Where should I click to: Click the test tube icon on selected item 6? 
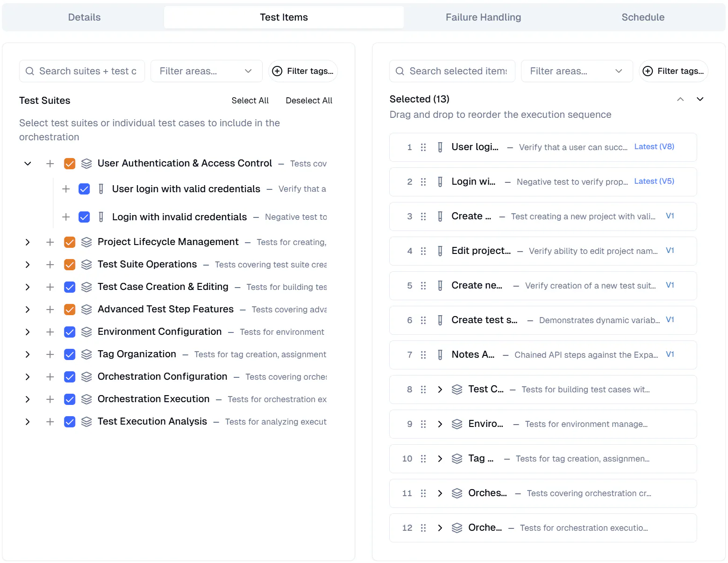(440, 320)
